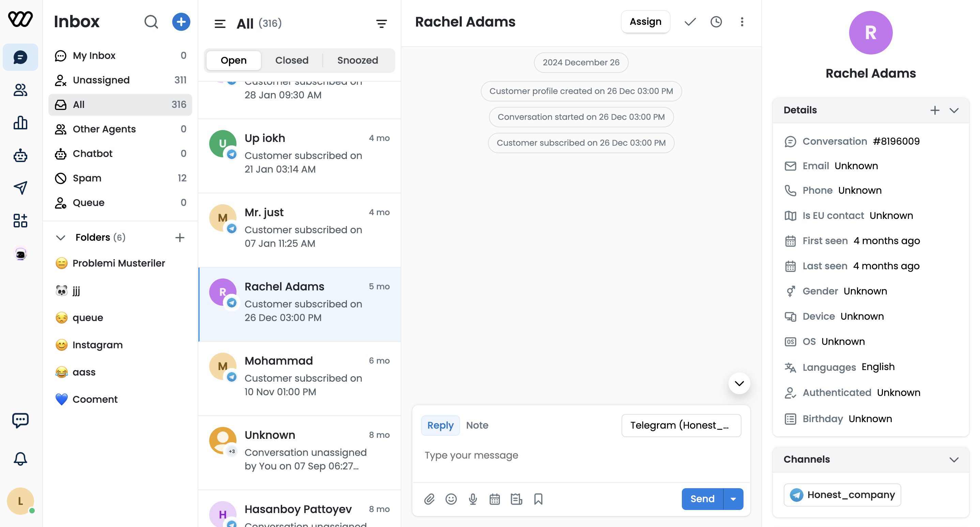Open the live chat support icon
980x527 pixels.
pos(20,420)
